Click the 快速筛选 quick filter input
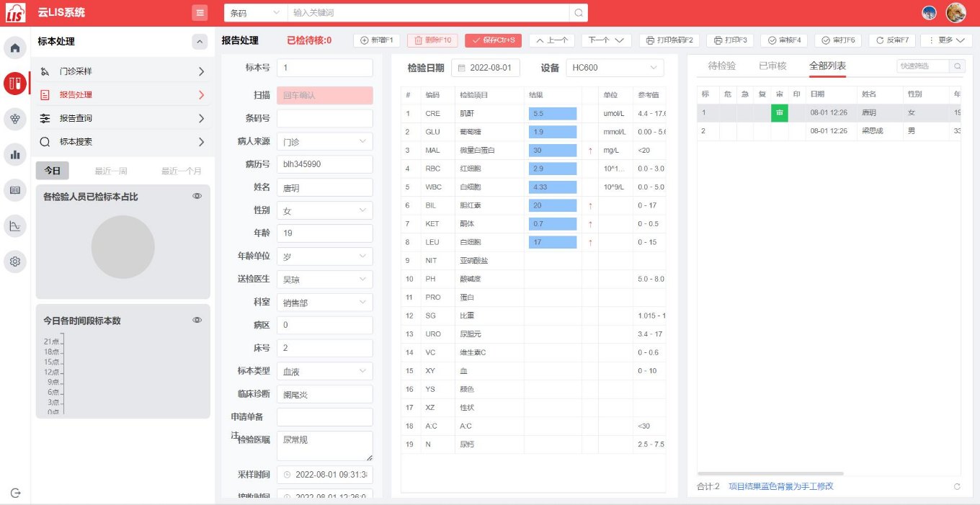 point(923,66)
